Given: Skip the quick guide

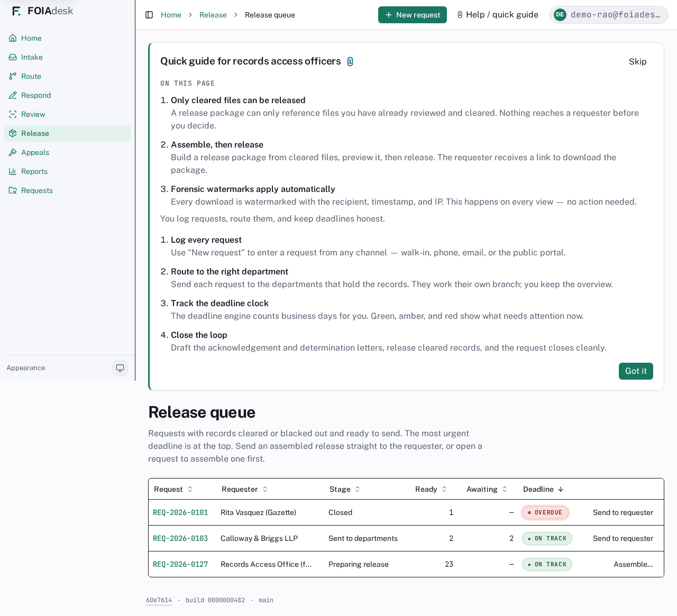Looking at the screenshot, I should point(637,61).
